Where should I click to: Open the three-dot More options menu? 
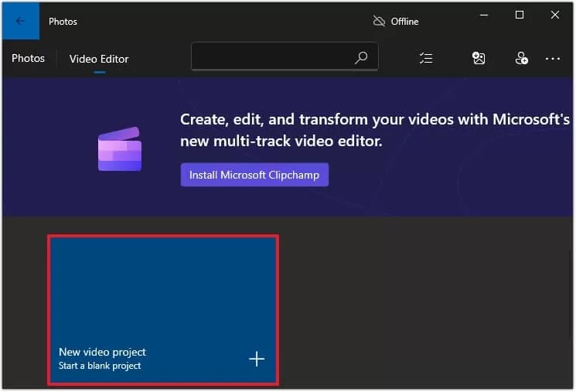tap(553, 59)
